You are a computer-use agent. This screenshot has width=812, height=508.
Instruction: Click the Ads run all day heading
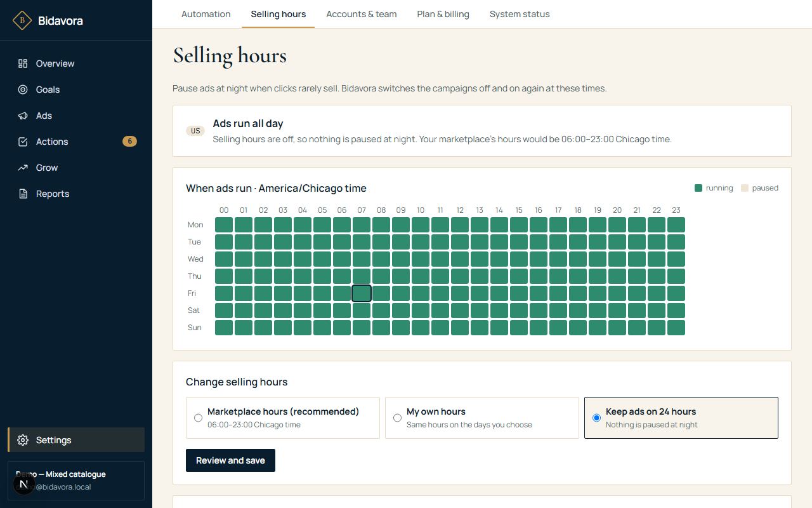click(248, 123)
